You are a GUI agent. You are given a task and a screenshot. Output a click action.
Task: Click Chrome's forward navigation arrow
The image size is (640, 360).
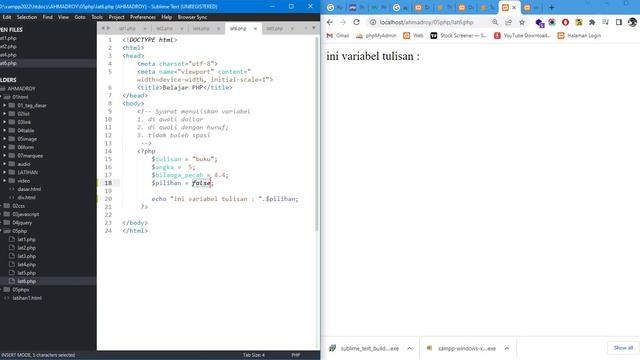pos(343,22)
